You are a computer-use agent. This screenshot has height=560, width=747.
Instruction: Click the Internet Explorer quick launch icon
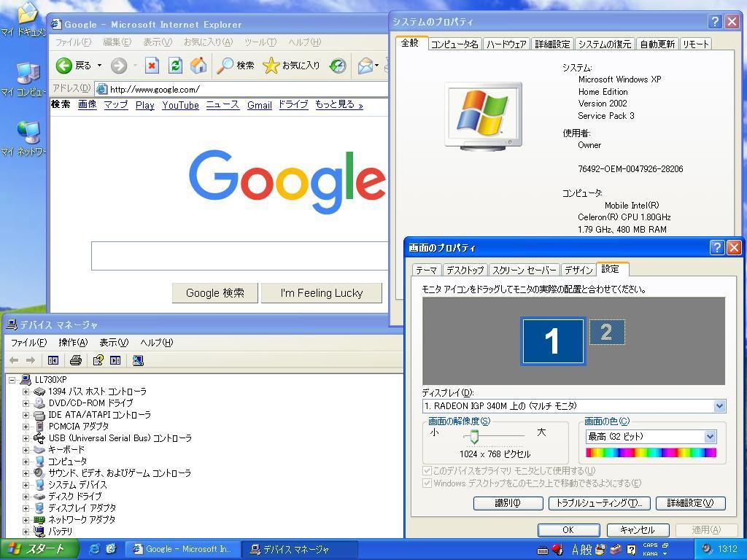pos(94,549)
